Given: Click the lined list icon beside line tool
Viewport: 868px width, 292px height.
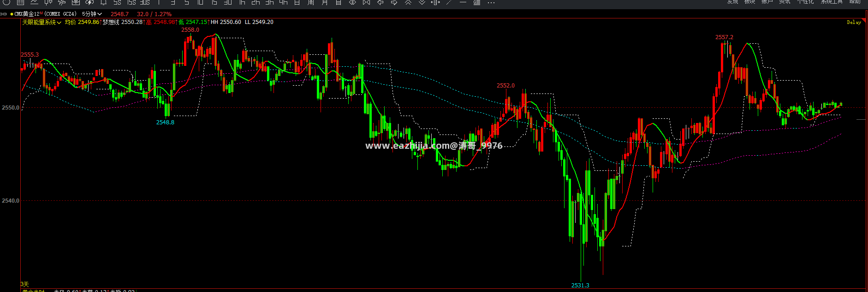Looking at the screenshot, I should (477, 2).
